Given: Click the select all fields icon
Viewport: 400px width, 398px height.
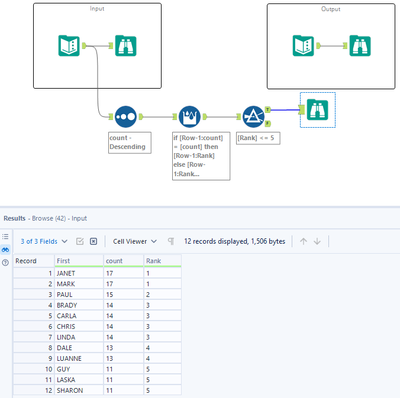Looking at the screenshot, I should pyautogui.click(x=80, y=241).
